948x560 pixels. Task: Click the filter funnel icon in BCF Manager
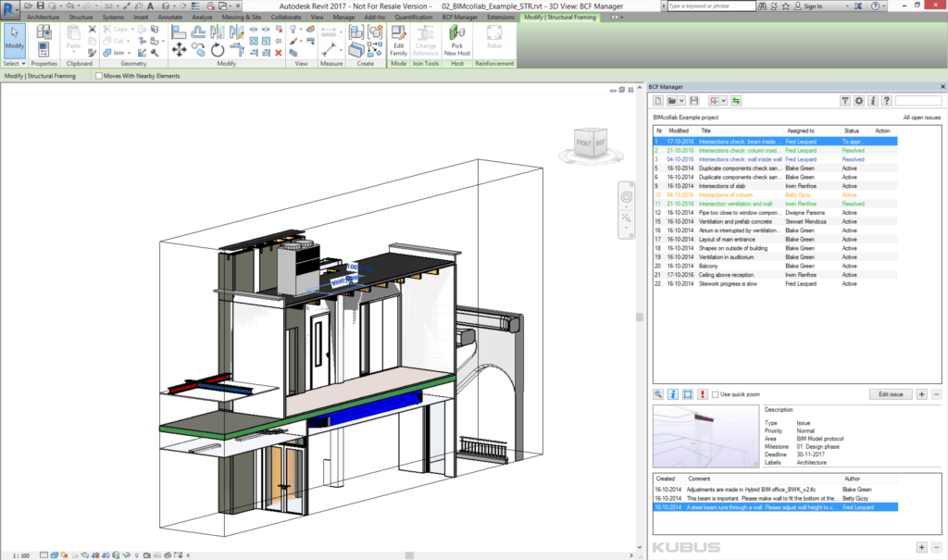click(844, 101)
